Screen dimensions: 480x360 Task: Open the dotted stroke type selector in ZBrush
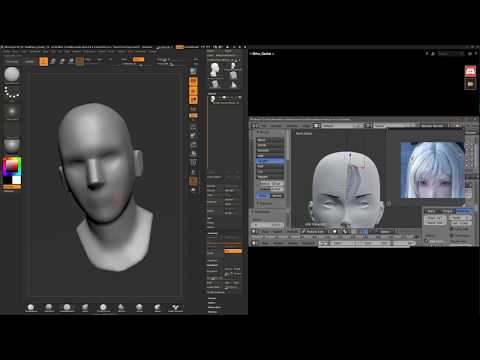coord(12,93)
